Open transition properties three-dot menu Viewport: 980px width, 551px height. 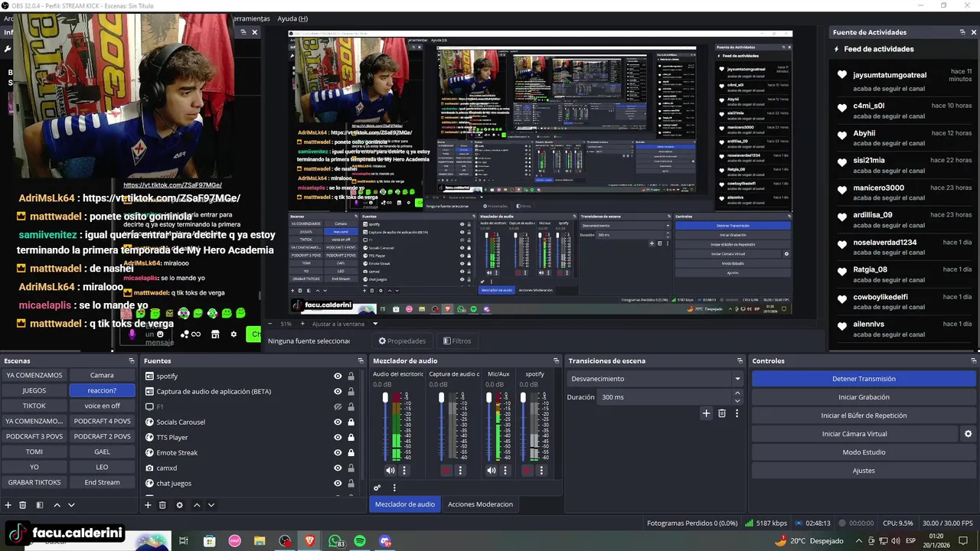point(737,413)
